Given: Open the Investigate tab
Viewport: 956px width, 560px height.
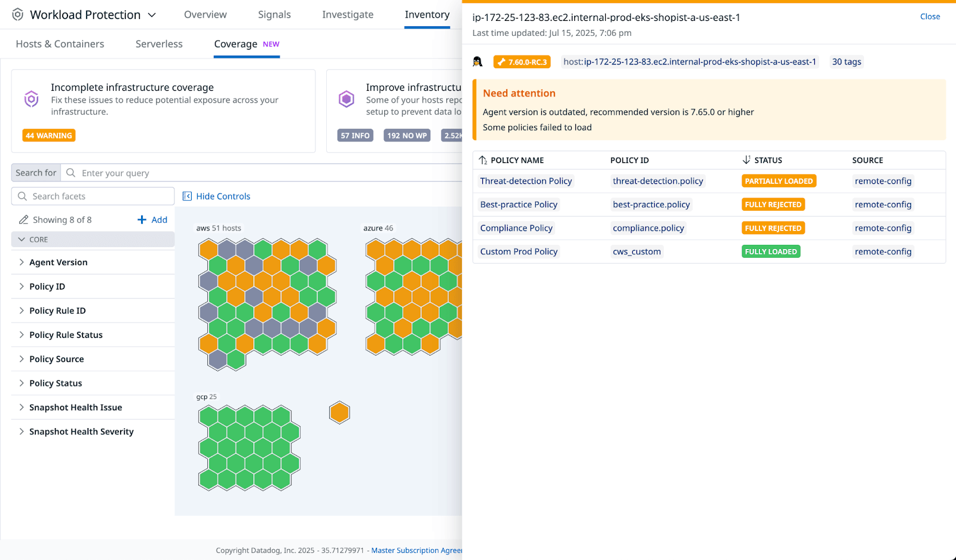Looking at the screenshot, I should [348, 14].
